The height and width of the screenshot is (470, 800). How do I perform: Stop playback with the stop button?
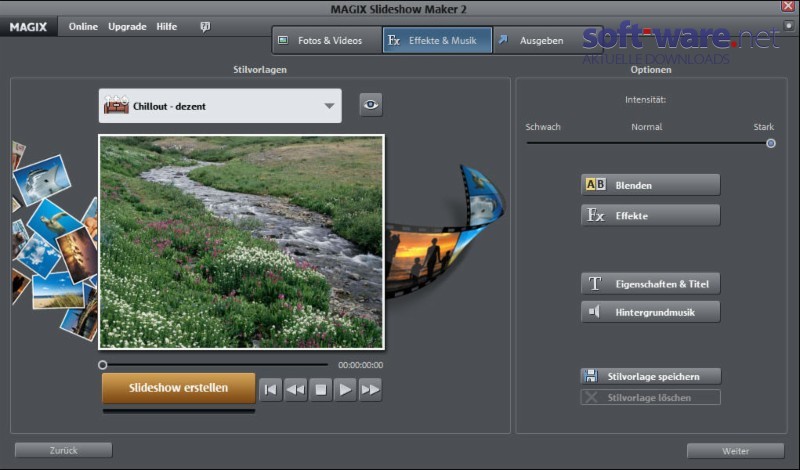320,389
